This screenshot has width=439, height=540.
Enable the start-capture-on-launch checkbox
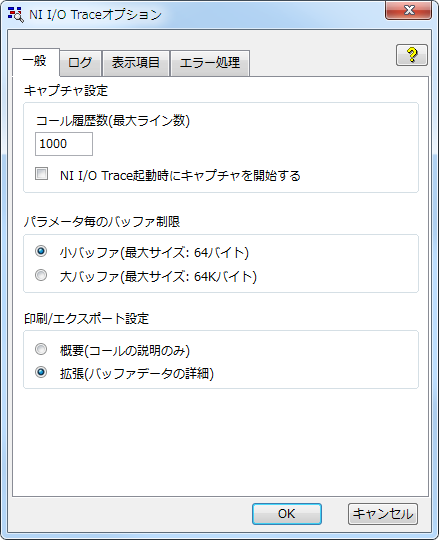[x=42, y=174]
